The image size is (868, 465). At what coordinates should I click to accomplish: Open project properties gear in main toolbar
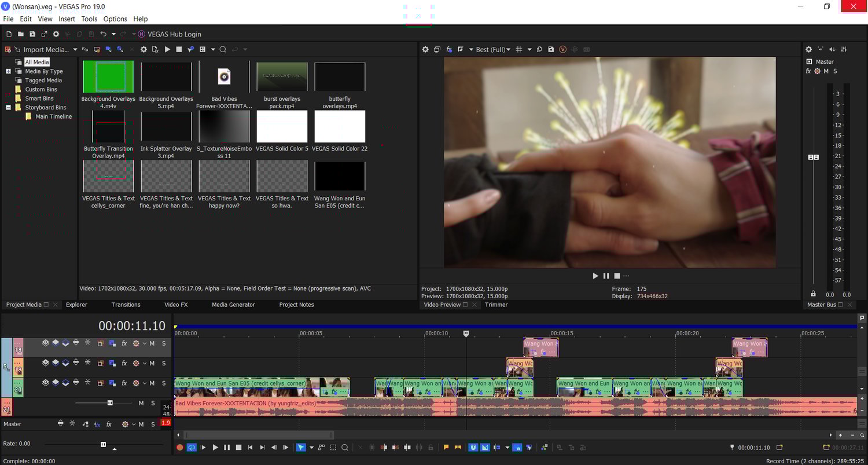56,34
